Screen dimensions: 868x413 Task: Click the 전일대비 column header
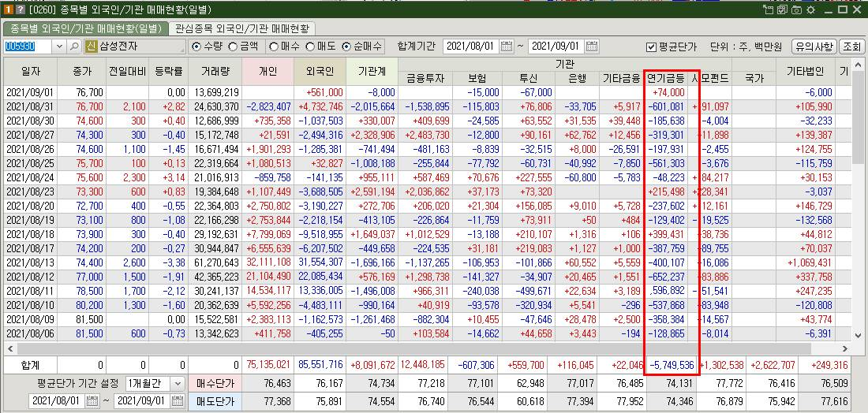[x=127, y=71]
